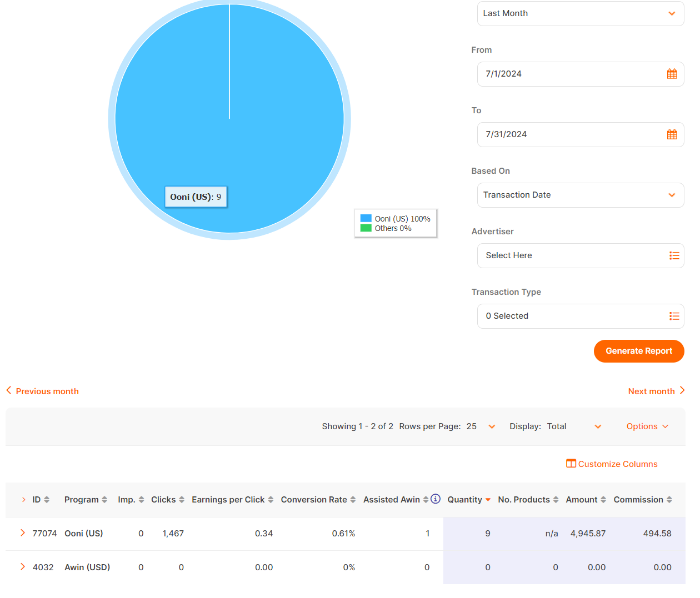
Task: Click the From date field 7/1/2024
Action: click(x=581, y=74)
